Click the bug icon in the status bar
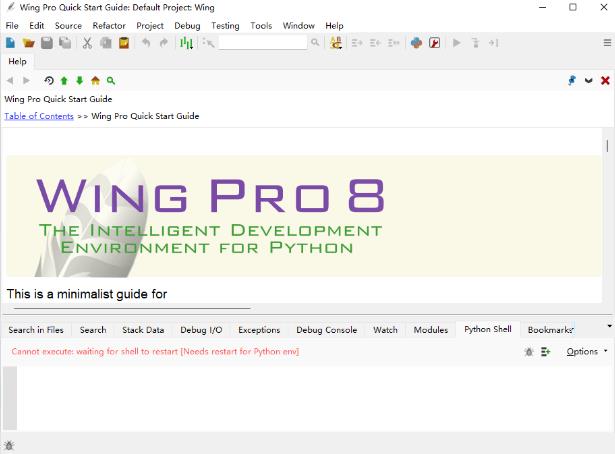The width and height of the screenshot is (615, 454). [x=9, y=445]
